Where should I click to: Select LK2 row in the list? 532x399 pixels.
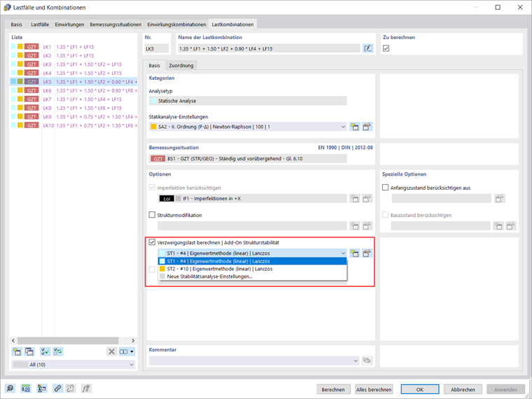tap(73, 55)
